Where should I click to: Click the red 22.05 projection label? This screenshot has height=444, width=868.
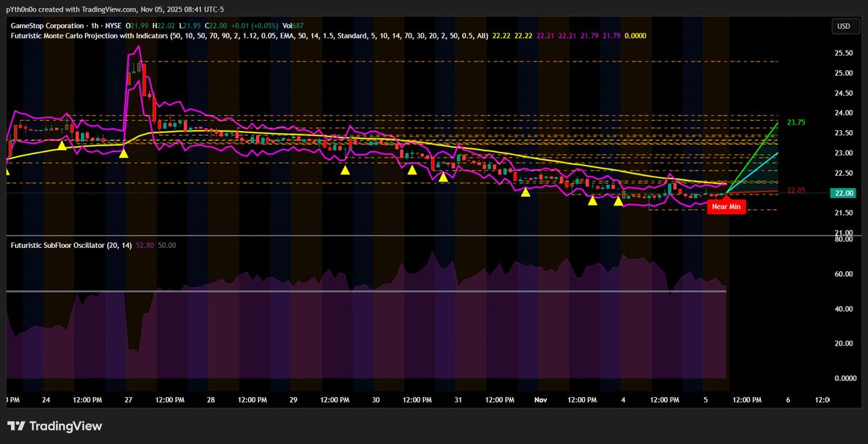pyautogui.click(x=796, y=189)
